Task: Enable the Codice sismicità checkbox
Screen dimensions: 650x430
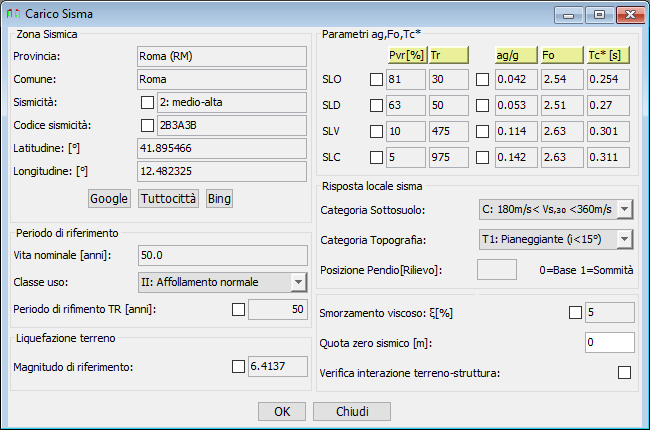Action: coord(147,125)
